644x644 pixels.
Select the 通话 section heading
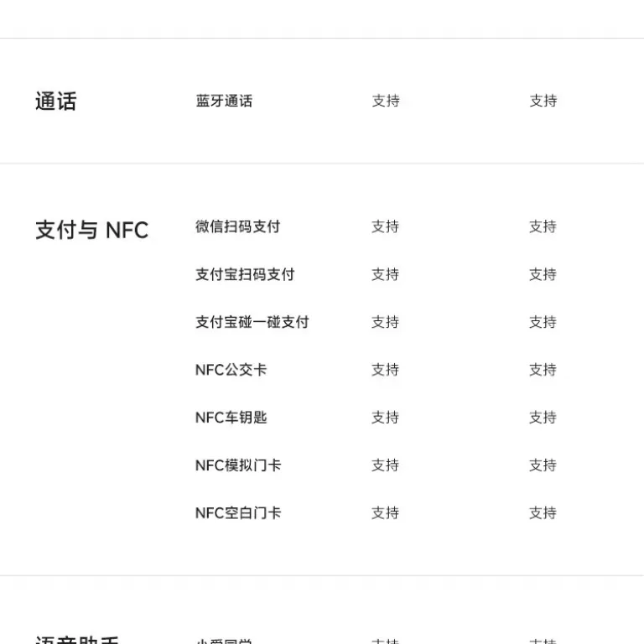pos(56,101)
